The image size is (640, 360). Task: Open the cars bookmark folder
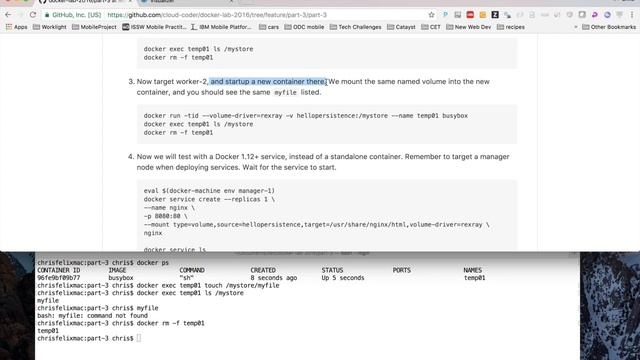point(269,27)
